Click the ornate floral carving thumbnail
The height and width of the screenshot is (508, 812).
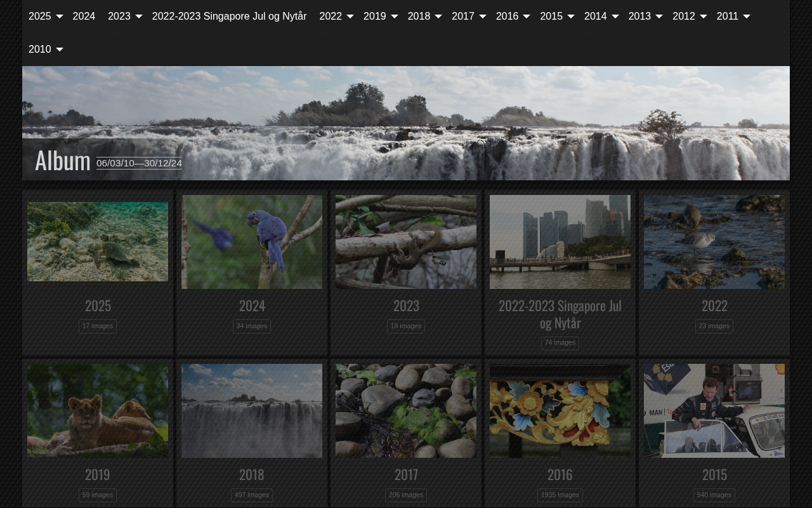(560, 410)
